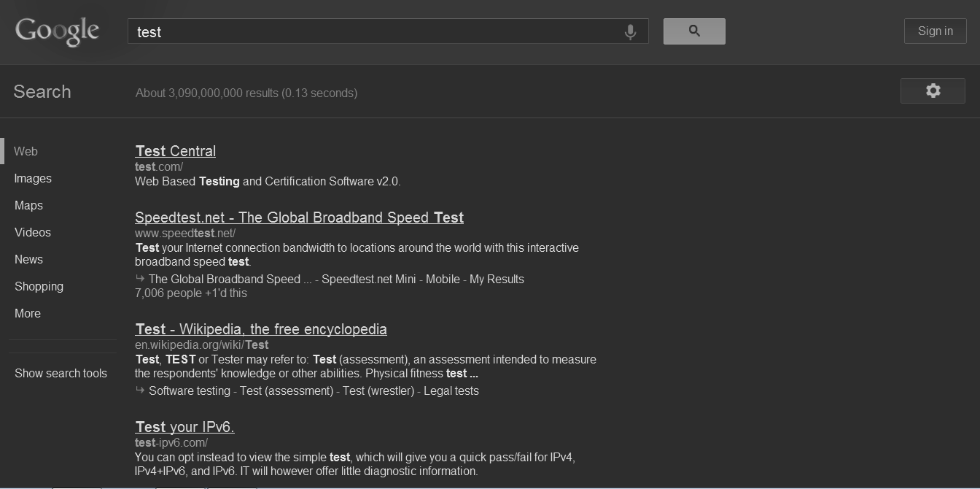Switch to Images results

(33, 178)
